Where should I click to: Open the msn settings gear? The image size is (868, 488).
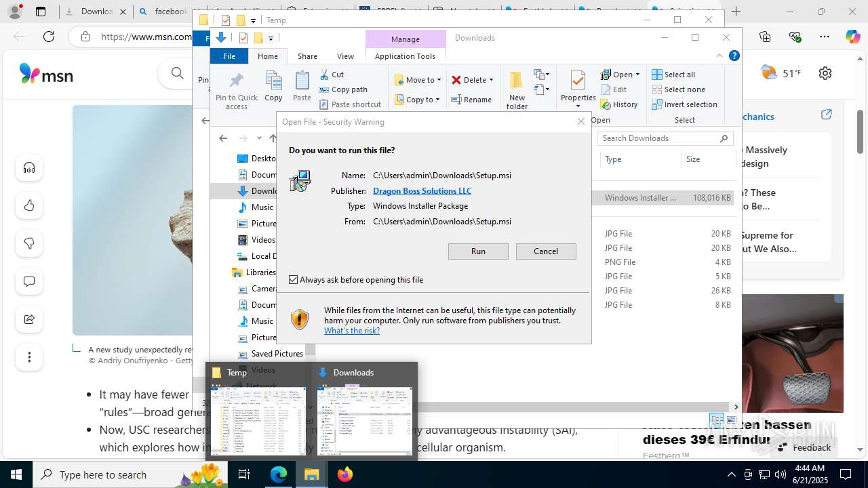[825, 73]
